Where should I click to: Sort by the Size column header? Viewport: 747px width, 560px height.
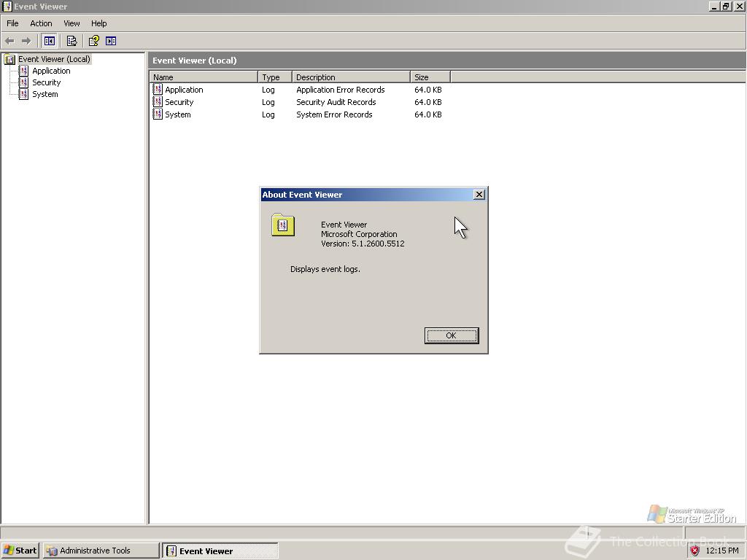(430, 77)
